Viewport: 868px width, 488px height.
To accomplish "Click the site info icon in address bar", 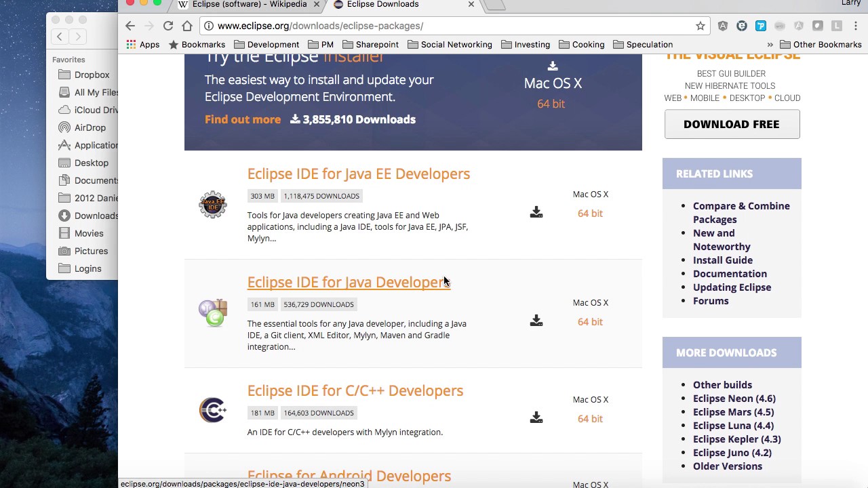I will coord(209,26).
